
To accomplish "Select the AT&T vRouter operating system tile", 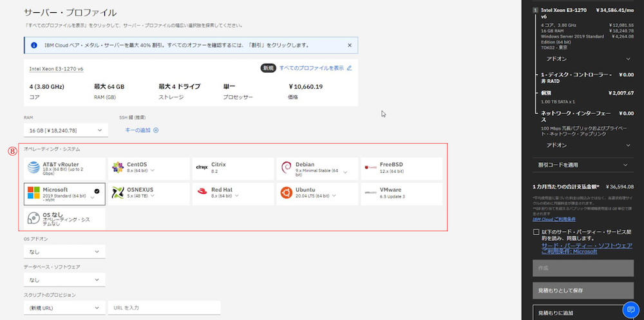I will tap(64, 168).
